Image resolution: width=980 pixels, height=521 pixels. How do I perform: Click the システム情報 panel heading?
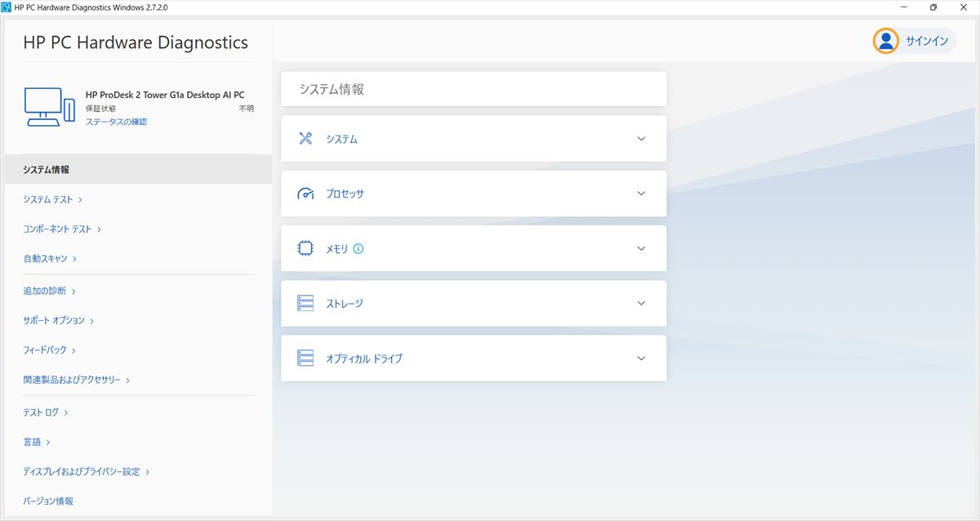[x=332, y=89]
